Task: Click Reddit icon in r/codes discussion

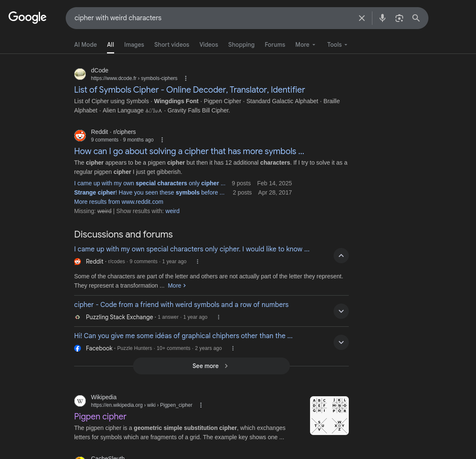Action: (78, 262)
